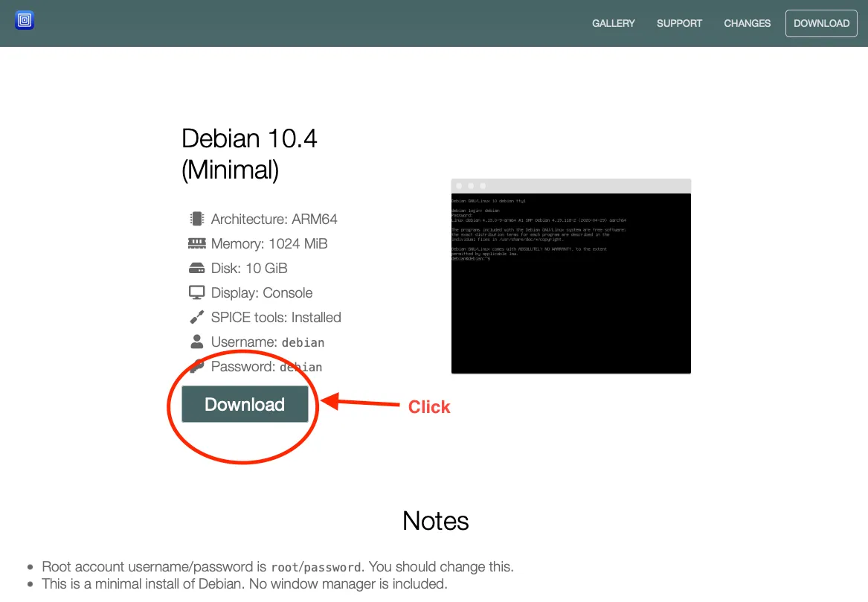The height and width of the screenshot is (602, 868).
Task: Open the Support menu item
Action: pos(679,23)
